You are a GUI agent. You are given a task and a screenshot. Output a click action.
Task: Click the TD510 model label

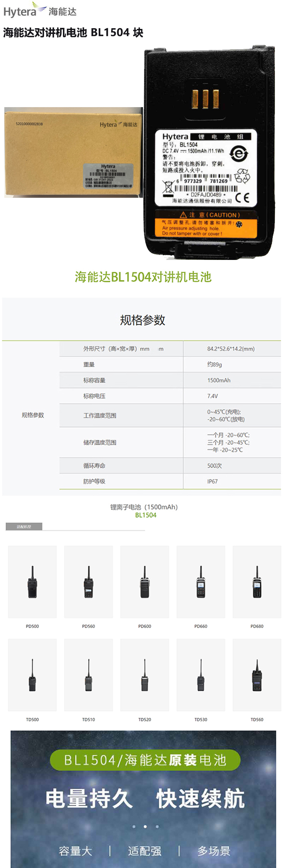(x=88, y=719)
